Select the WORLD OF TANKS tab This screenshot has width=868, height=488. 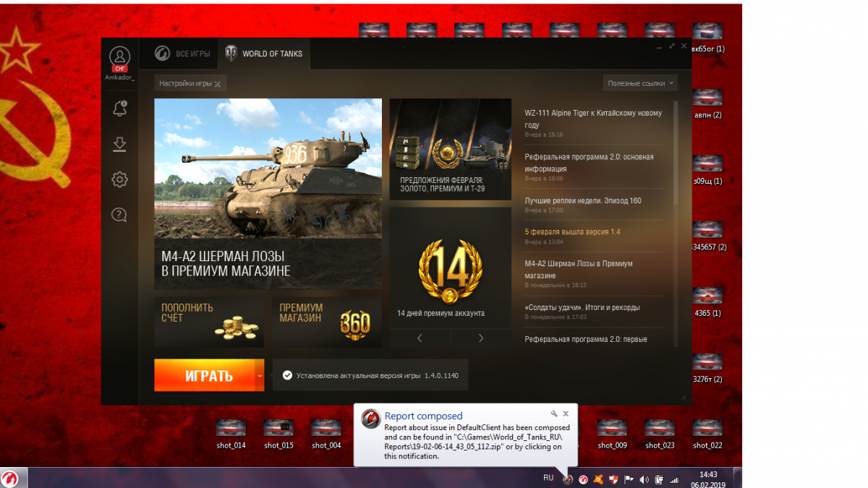[x=264, y=54]
